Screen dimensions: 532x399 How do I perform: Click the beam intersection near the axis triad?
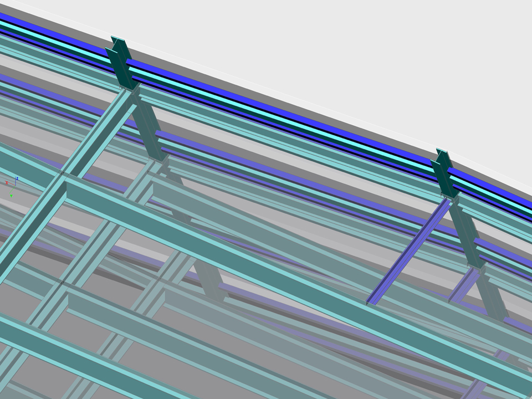[x=62, y=176]
